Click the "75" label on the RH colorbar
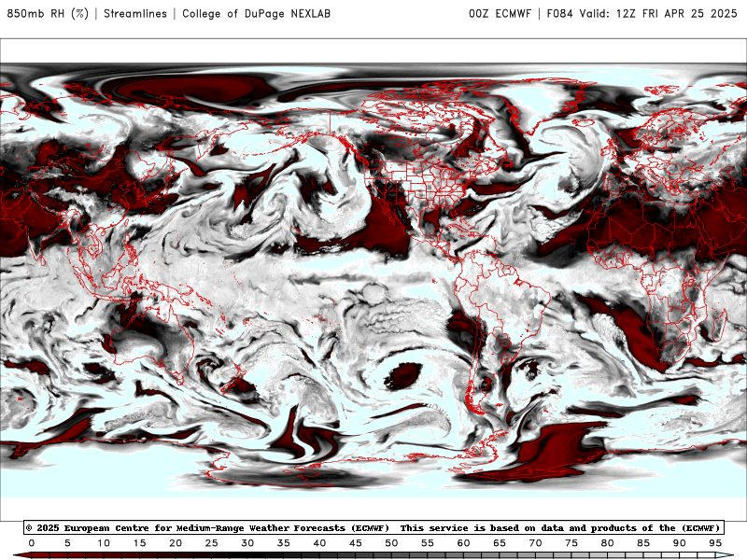The height and width of the screenshot is (560, 747). (571, 543)
